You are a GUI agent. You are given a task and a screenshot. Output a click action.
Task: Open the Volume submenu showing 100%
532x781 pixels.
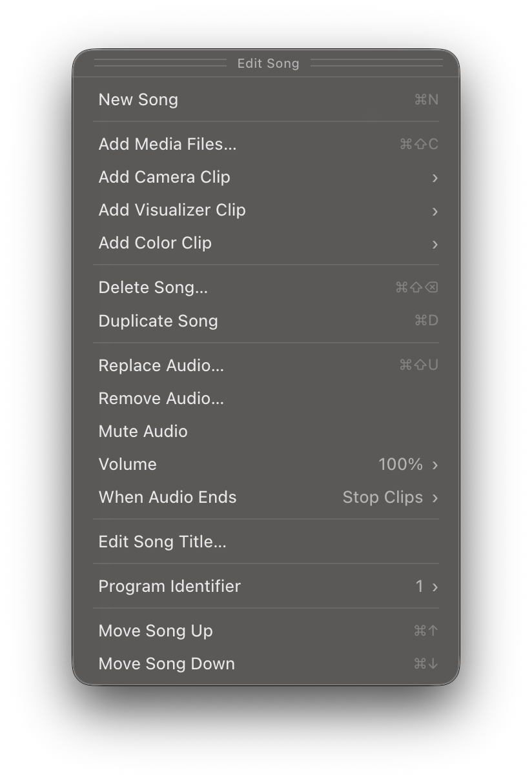pyautogui.click(x=127, y=464)
